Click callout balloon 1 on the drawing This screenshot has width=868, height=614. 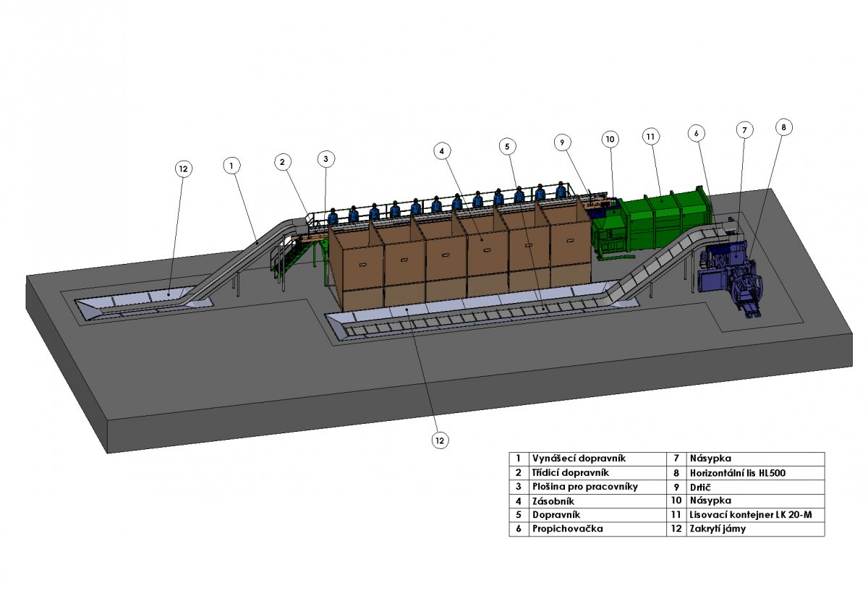pos(231,166)
